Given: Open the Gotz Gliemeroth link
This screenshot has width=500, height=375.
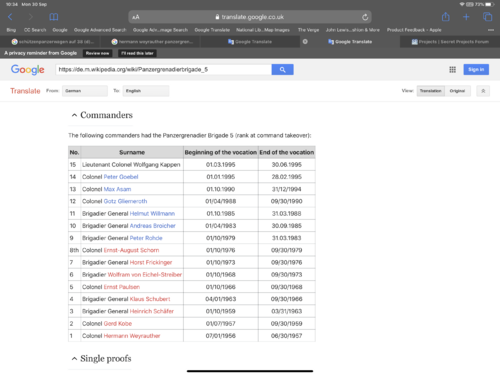Looking at the screenshot, I should coord(125,201).
